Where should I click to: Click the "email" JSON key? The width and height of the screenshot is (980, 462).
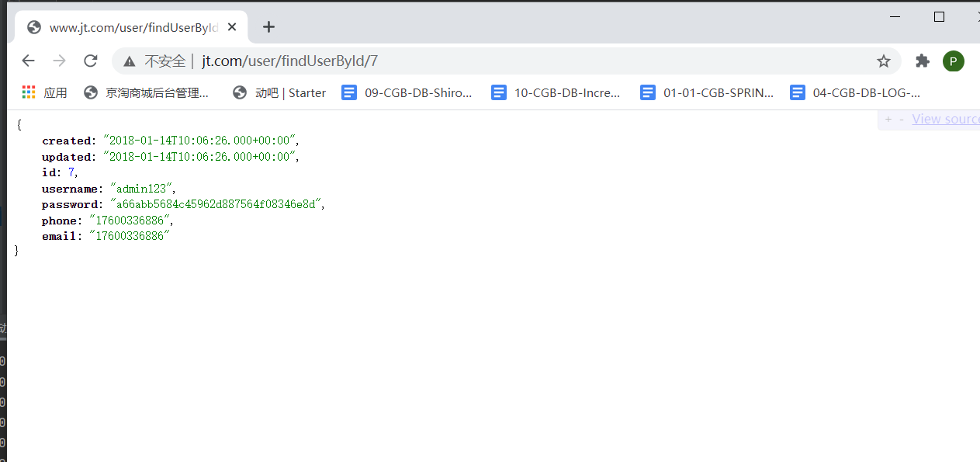[61, 236]
